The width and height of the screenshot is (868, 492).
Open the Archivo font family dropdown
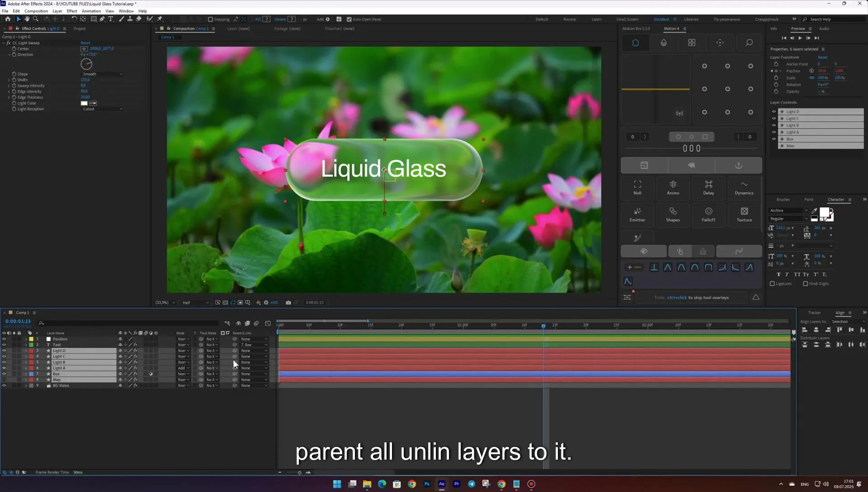point(789,211)
